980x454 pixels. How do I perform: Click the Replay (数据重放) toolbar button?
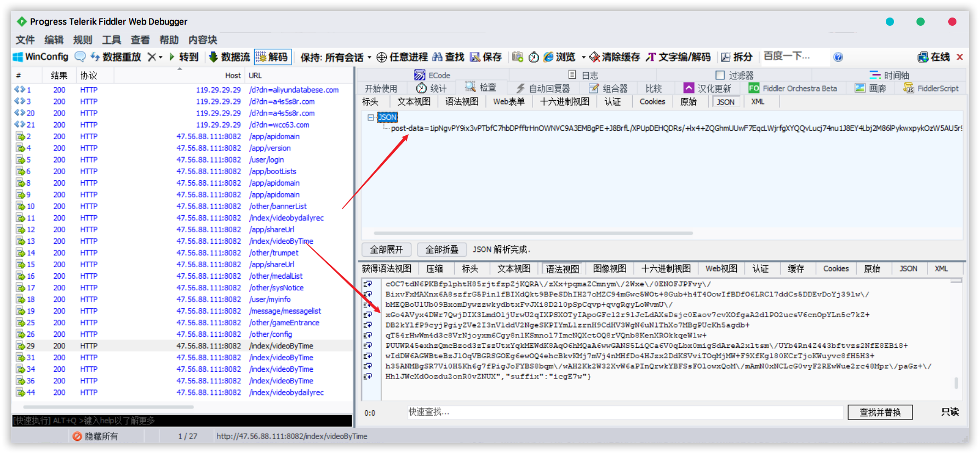pos(116,57)
